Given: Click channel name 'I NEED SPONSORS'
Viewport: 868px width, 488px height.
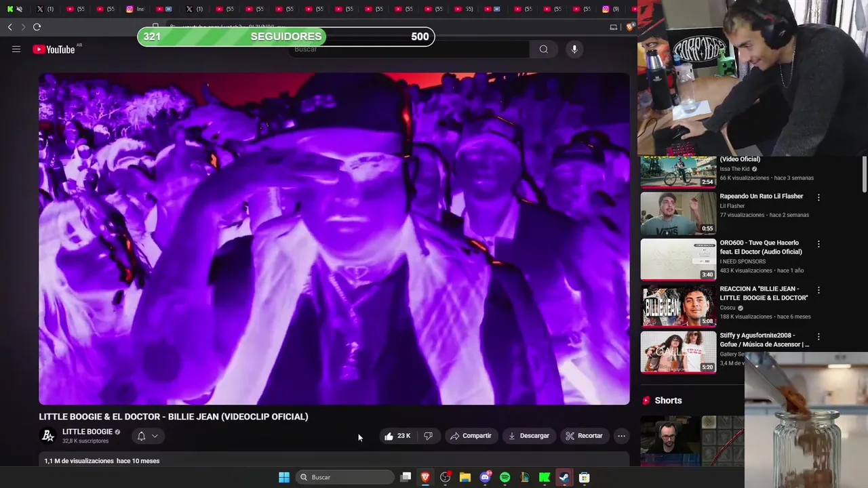Looking at the screenshot, I should pos(743,262).
